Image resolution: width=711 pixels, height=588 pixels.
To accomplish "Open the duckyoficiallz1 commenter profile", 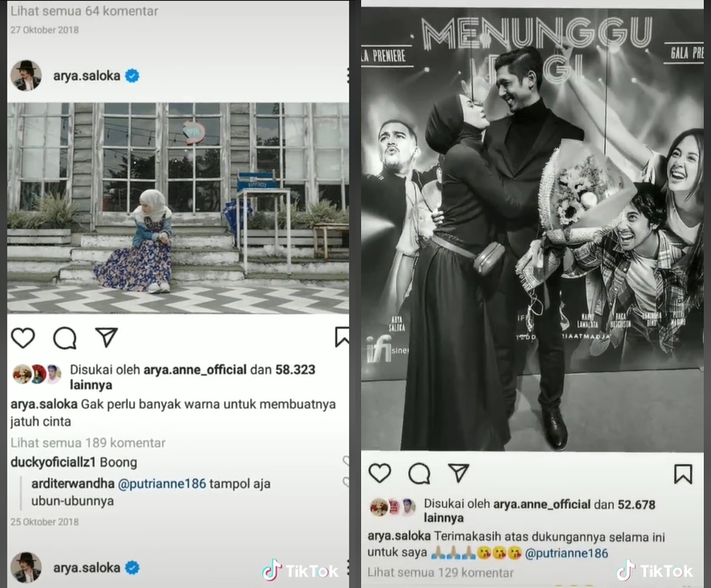I will (53, 462).
